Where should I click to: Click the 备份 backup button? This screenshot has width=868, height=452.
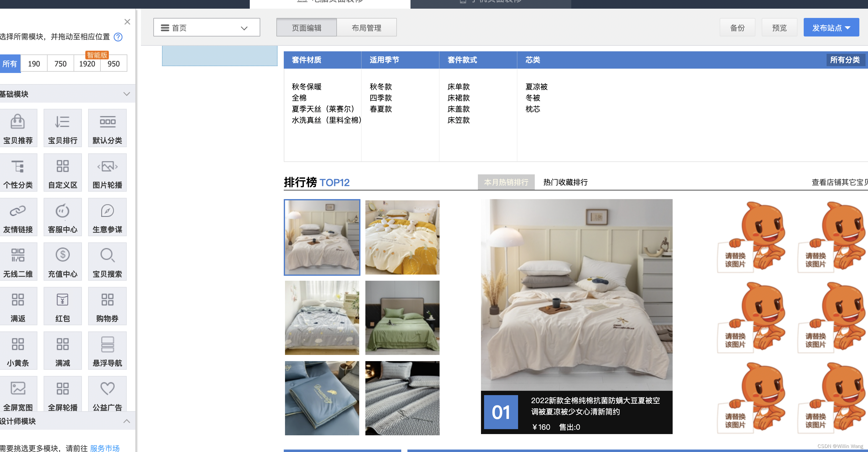pos(737,27)
